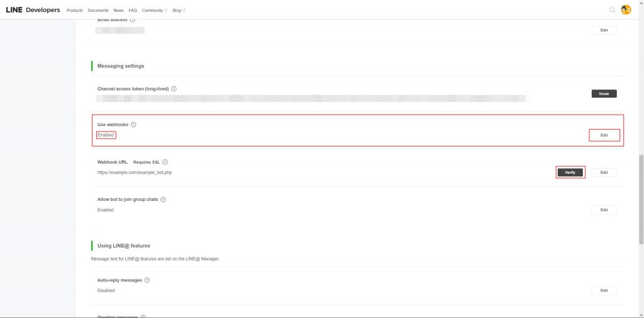
Task: Visit the Blog external link
Action: tap(179, 11)
